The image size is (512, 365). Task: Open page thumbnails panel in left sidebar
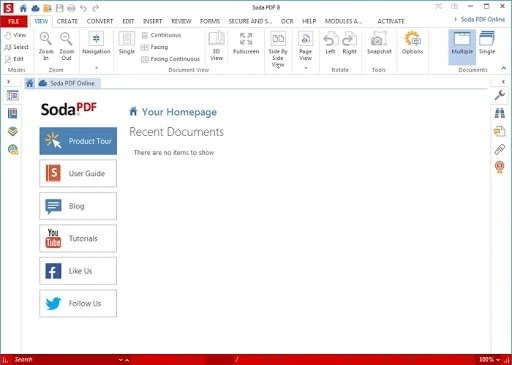click(13, 96)
